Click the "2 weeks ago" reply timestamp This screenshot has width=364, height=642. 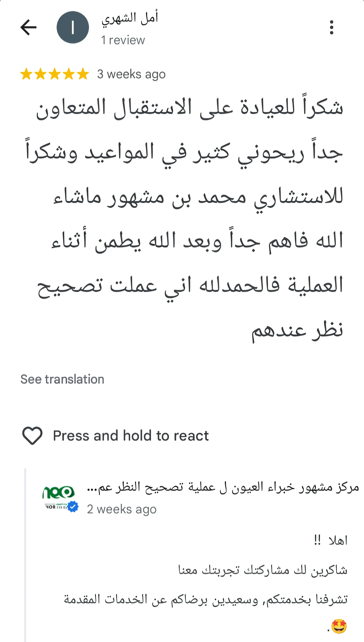tap(122, 509)
